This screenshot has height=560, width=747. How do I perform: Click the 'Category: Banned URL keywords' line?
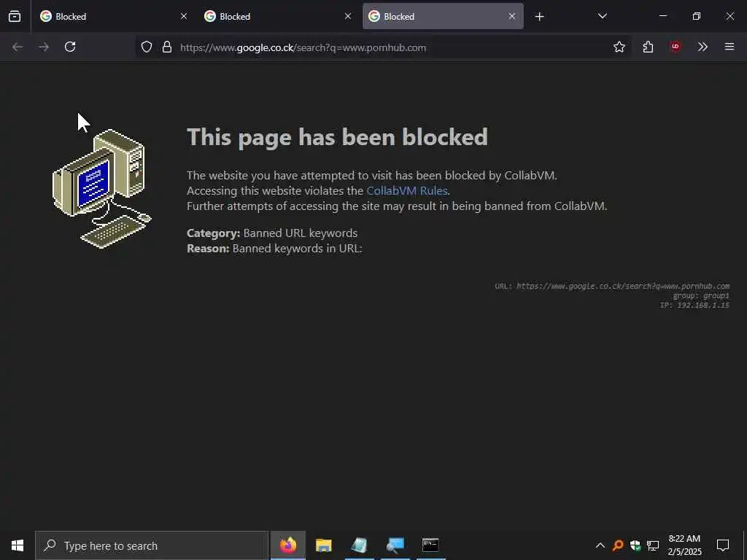coord(272,233)
